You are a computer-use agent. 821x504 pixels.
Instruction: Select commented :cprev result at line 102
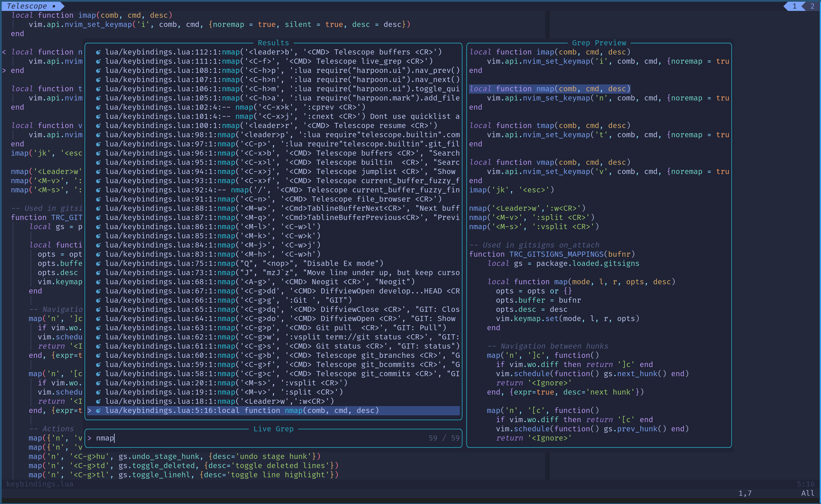click(x=274, y=107)
